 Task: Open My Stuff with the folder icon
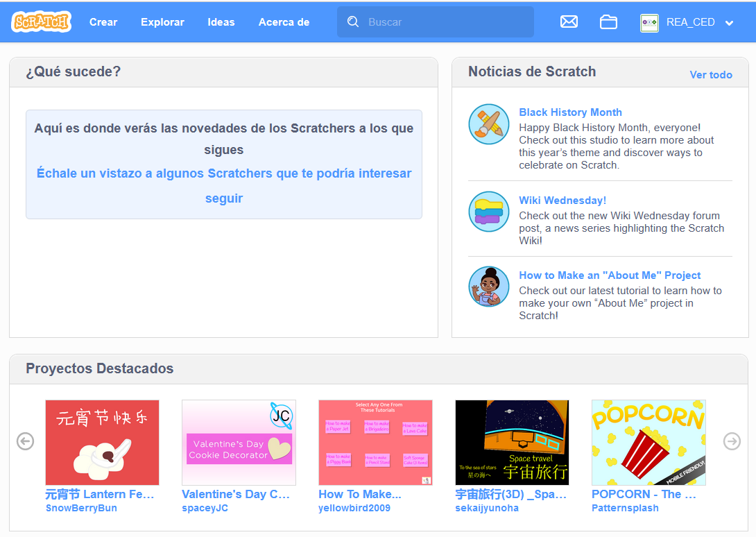(x=608, y=22)
